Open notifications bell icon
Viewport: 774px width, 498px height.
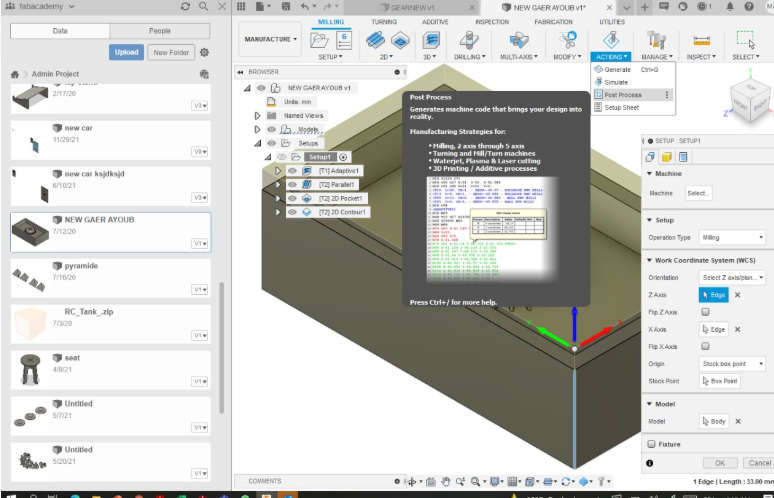730,6
